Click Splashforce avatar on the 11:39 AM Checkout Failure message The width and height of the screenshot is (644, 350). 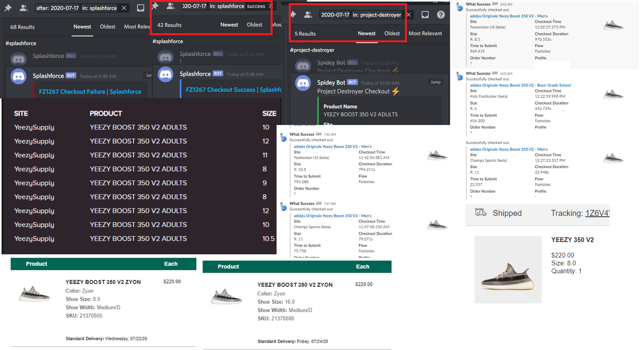pyautogui.click(x=19, y=77)
